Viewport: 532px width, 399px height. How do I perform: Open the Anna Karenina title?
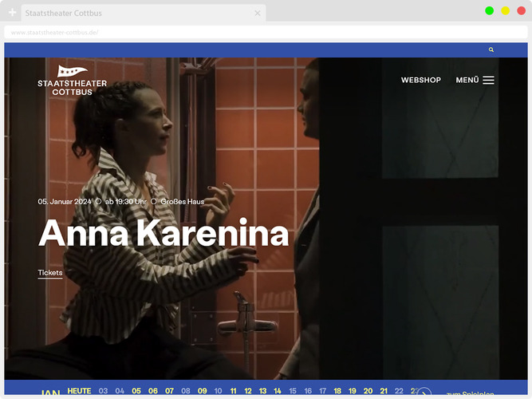point(164,233)
